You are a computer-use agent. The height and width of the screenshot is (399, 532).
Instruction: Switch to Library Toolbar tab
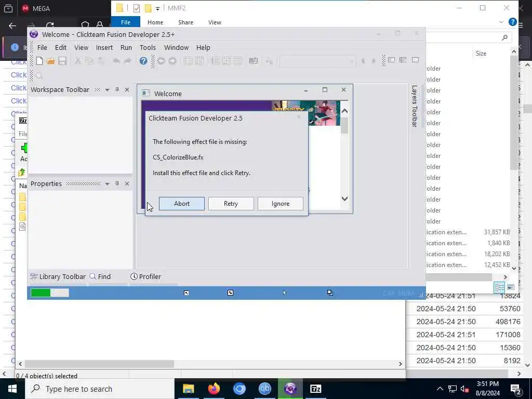pos(58,276)
